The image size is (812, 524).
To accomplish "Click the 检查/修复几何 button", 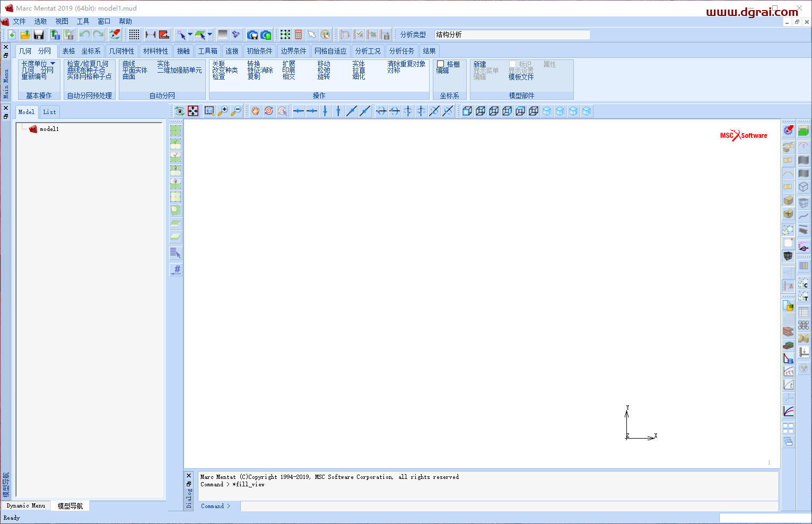I will pyautogui.click(x=88, y=64).
